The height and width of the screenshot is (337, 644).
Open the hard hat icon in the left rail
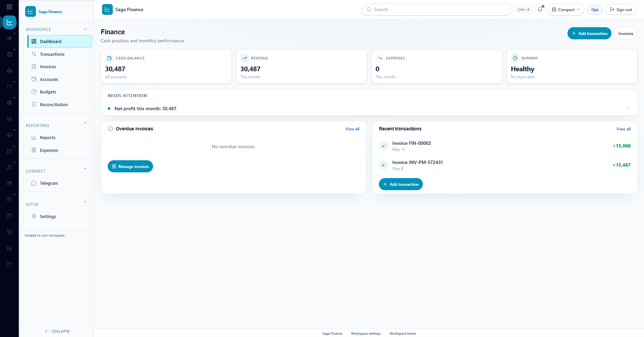[x=9, y=70]
